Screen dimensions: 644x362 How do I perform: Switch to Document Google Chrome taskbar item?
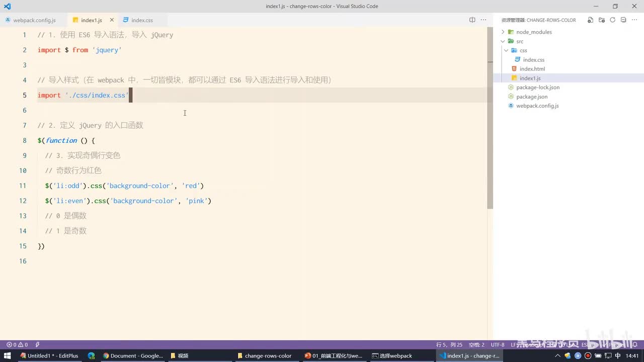(133, 355)
